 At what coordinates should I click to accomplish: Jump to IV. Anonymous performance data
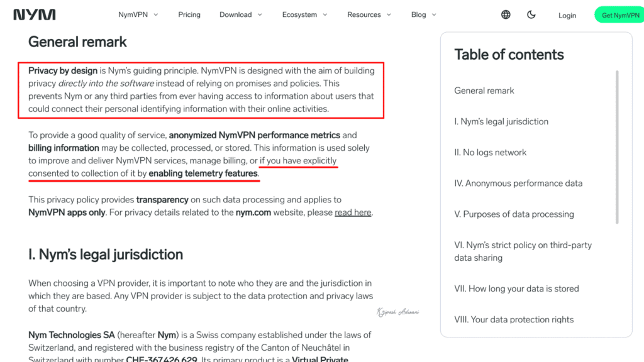click(518, 184)
